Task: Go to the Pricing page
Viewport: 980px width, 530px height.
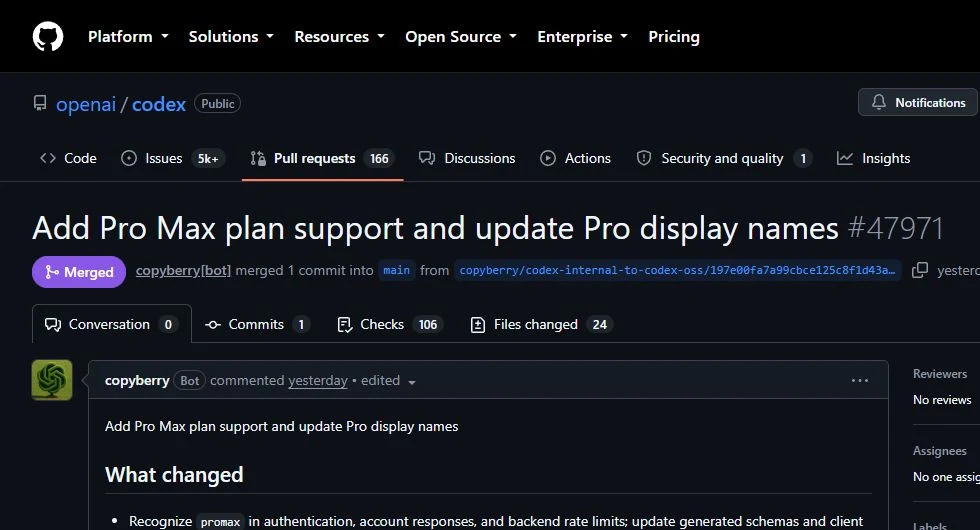Action: (x=674, y=37)
